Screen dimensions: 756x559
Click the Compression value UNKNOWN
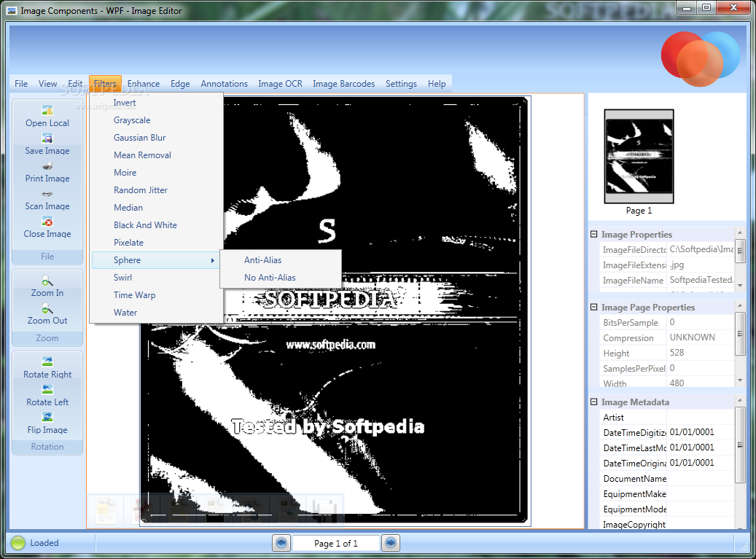click(693, 337)
